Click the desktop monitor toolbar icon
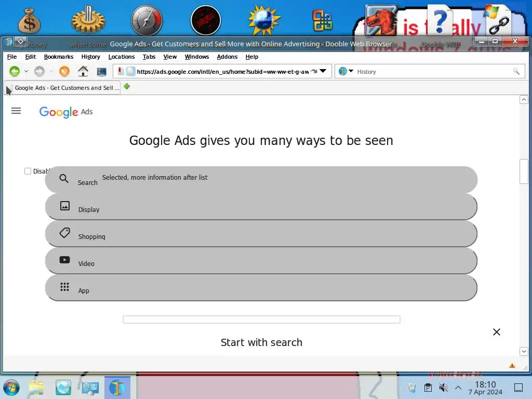The width and height of the screenshot is (532, 399). click(101, 72)
